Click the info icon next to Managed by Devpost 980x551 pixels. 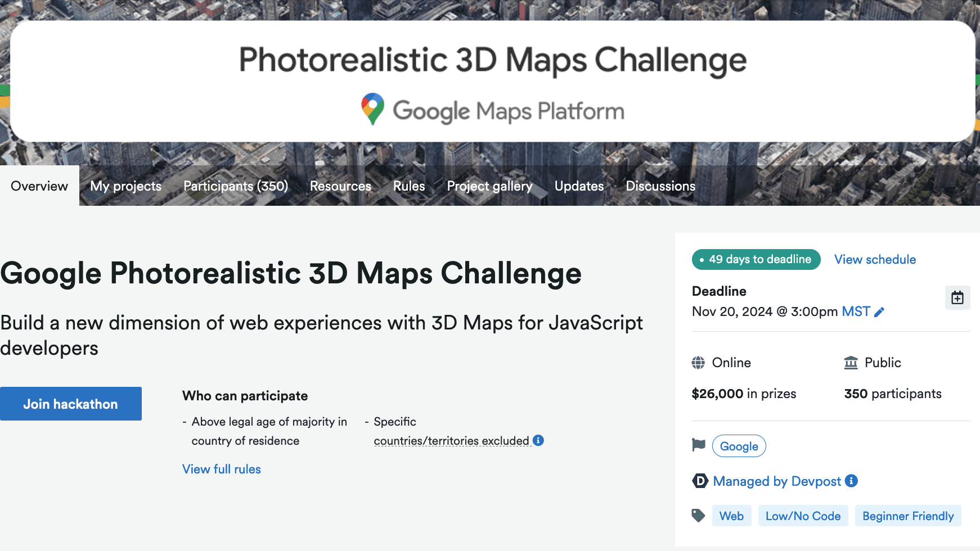(x=851, y=481)
